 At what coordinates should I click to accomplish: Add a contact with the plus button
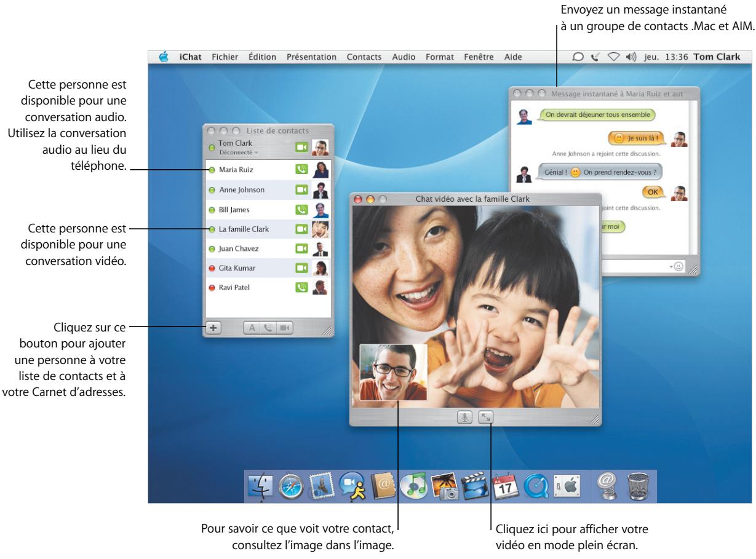pyautogui.click(x=213, y=328)
